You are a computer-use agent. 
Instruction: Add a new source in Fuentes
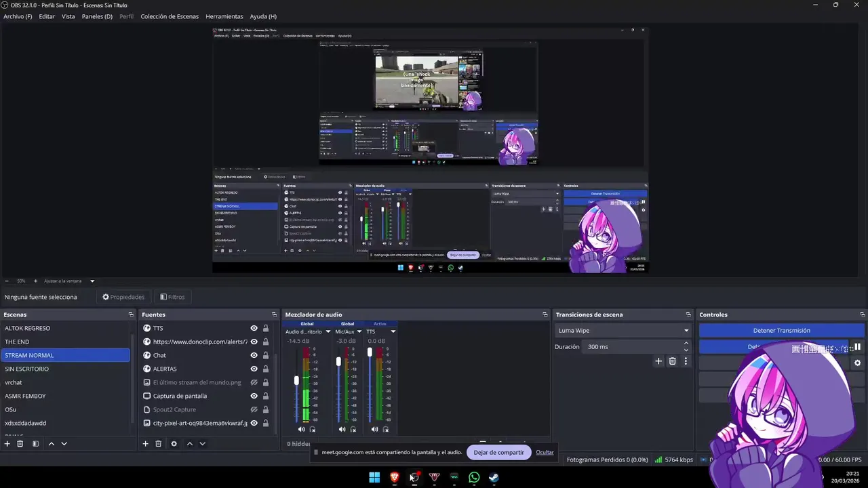click(x=145, y=444)
